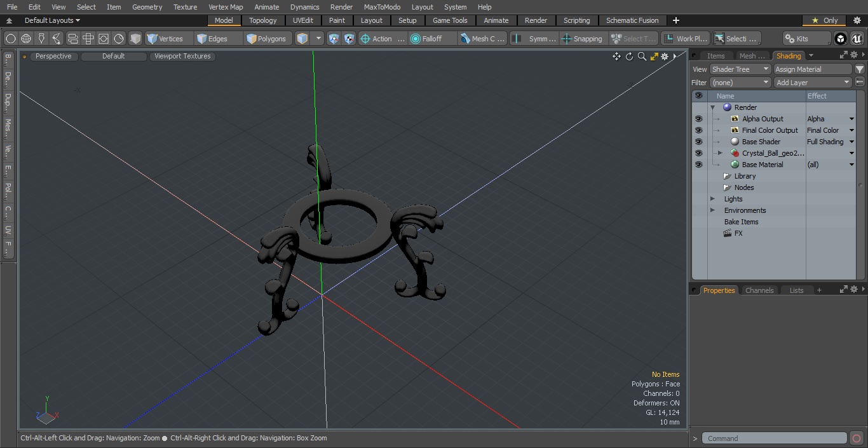Select the Library folder row

745,176
